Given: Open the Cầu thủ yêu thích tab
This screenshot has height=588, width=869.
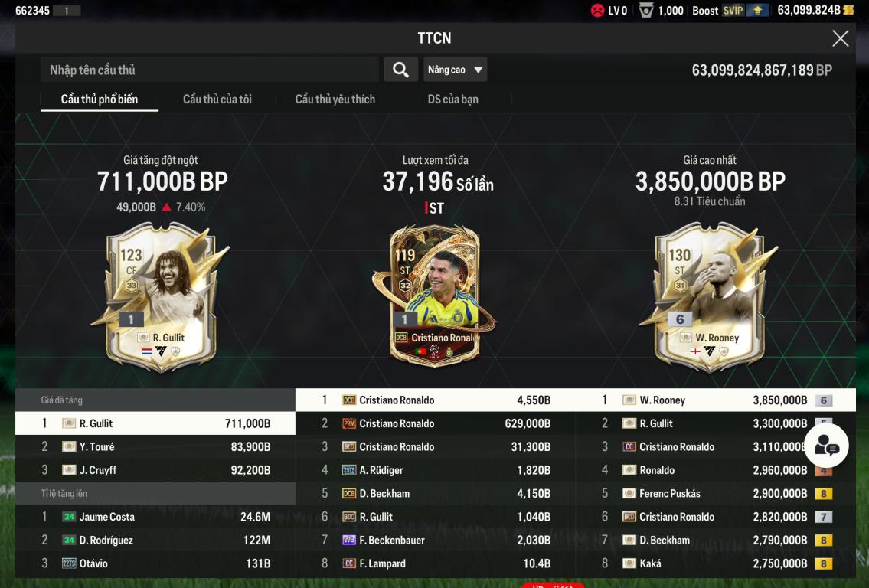Looking at the screenshot, I should click(335, 100).
